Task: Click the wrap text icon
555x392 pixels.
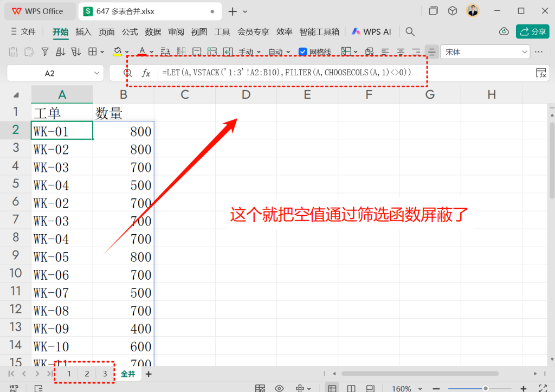Action: coord(165,52)
